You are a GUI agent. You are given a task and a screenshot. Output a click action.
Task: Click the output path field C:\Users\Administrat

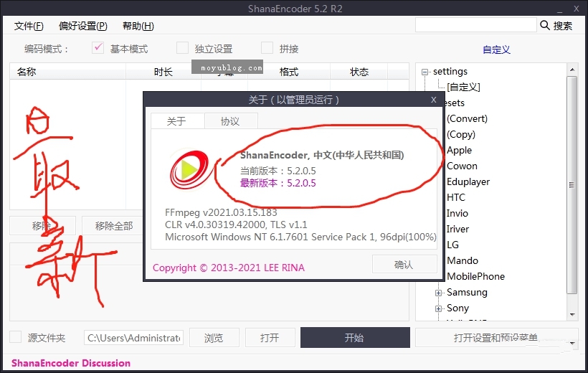tap(133, 338)
